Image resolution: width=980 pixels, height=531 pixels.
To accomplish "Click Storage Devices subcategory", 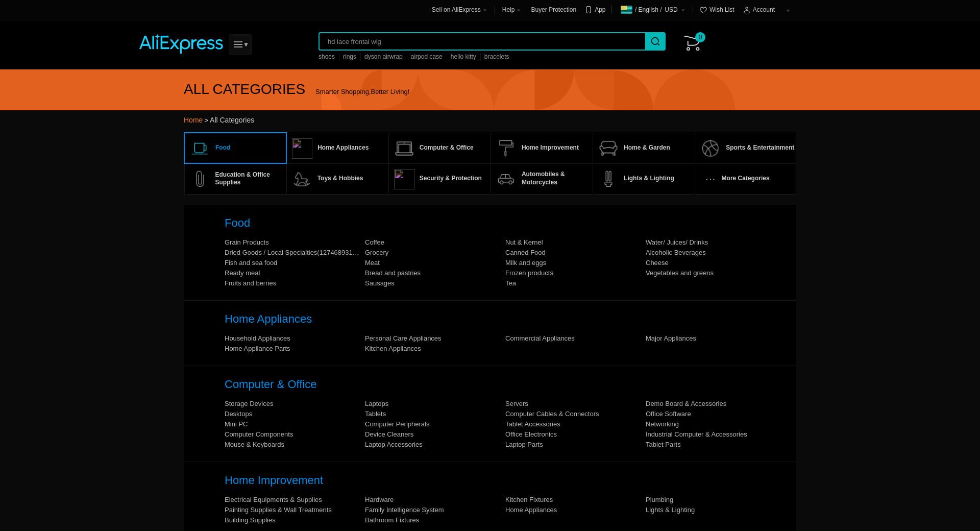I will (249, 404).
